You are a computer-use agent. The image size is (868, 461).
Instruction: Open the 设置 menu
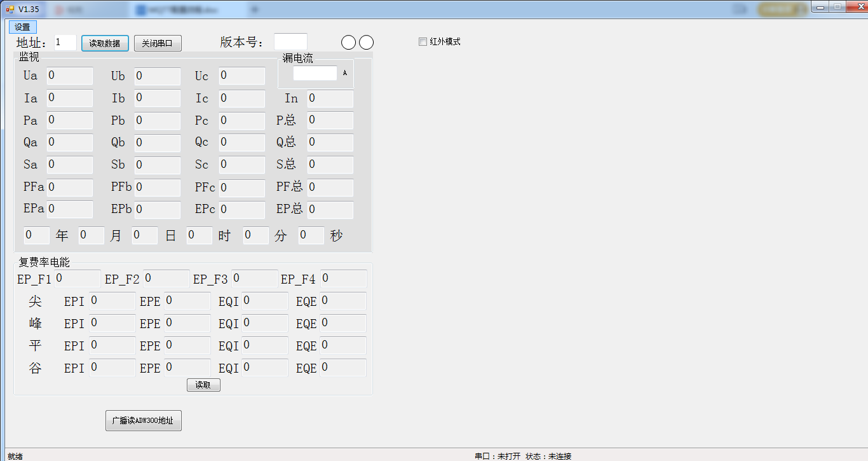point(22,27)
